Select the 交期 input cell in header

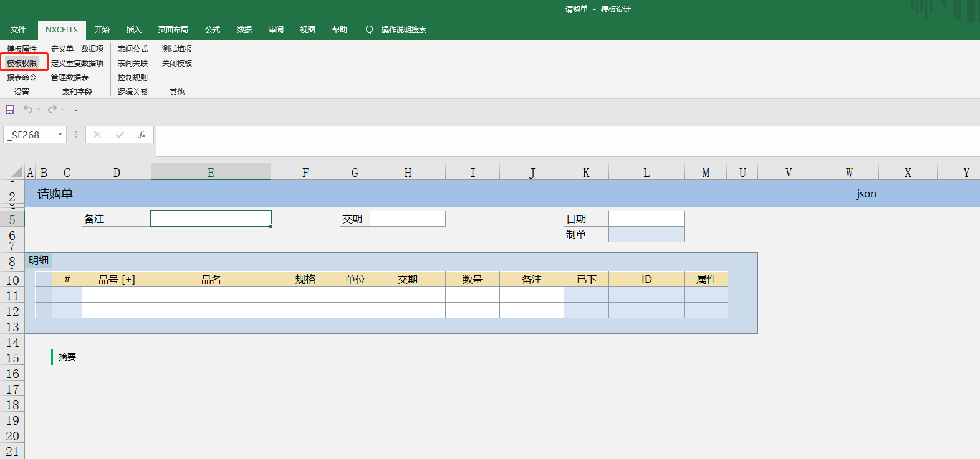(x=408, y=219)
